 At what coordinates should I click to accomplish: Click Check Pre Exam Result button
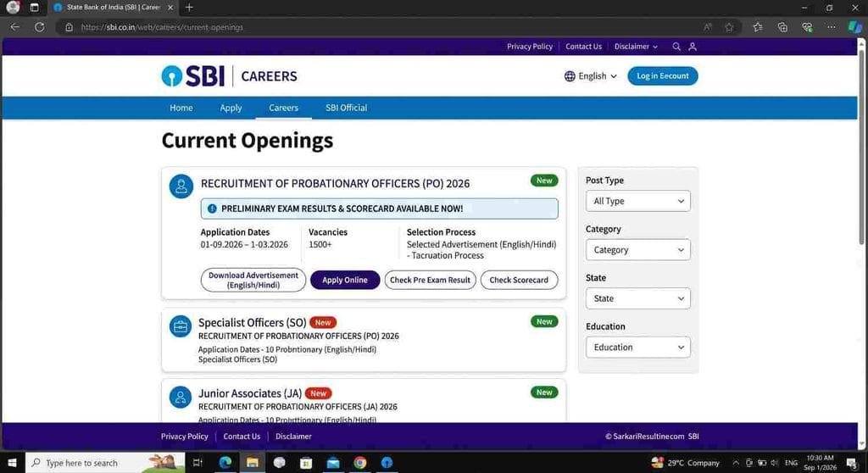pos(430,280)
